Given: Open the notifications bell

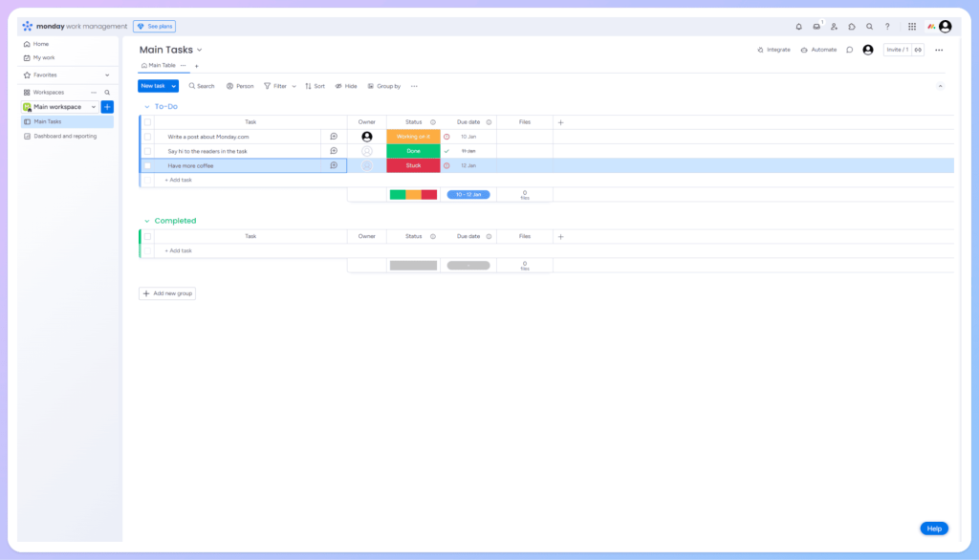Looking at the screenshot, I should pyautogui.click(x=798, y=27).
